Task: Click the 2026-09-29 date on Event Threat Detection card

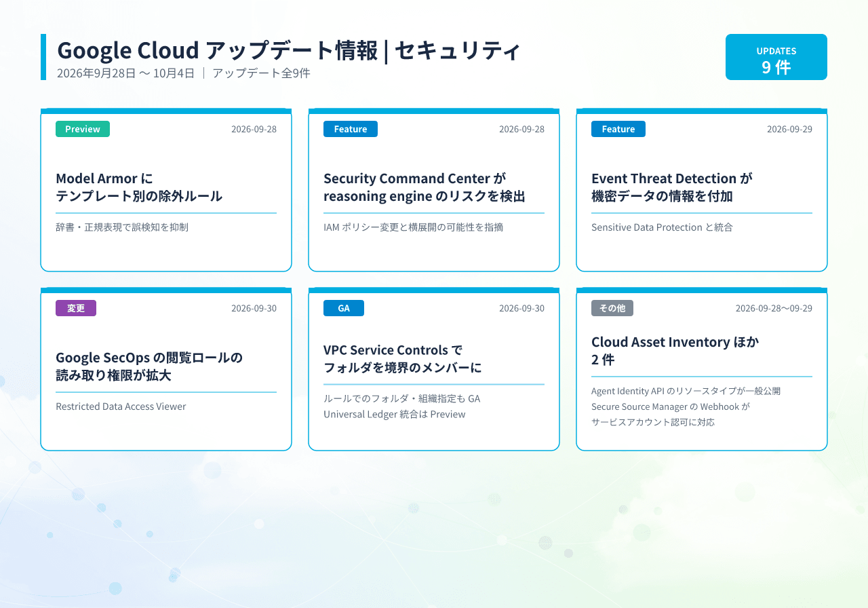Action: (789, 129)
